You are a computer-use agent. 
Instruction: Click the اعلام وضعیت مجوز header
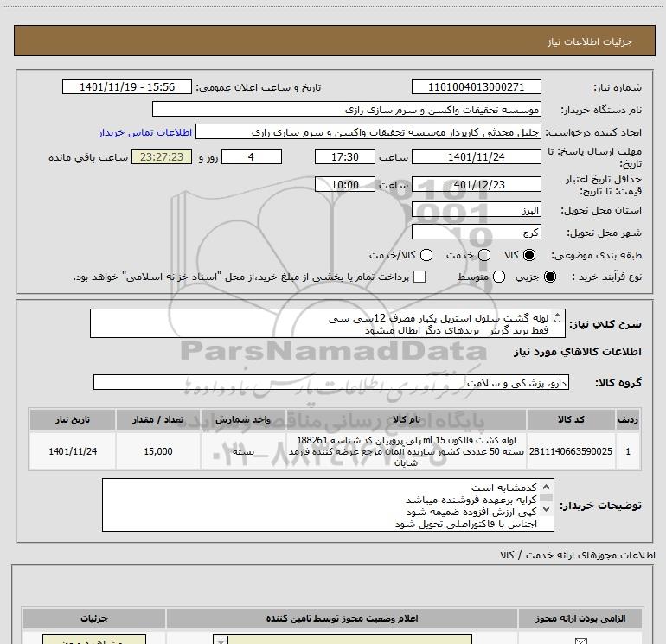click(x=342, y=618)
